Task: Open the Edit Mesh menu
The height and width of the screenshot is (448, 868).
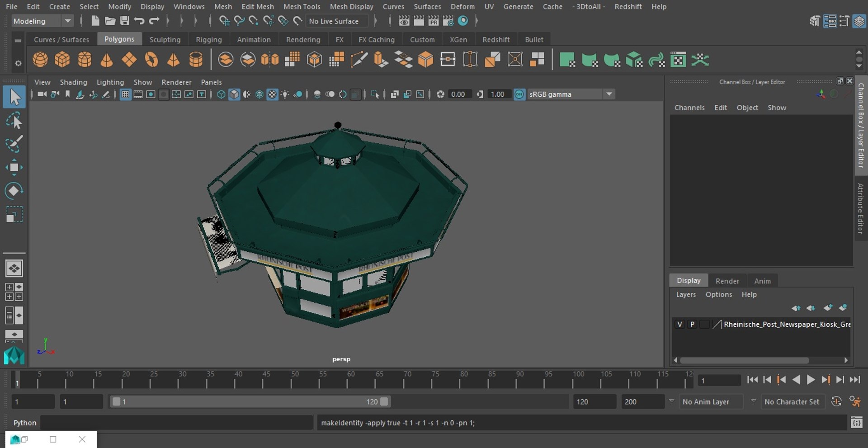Action: 257,6
